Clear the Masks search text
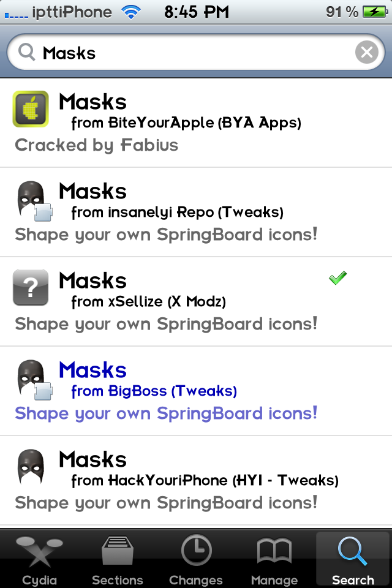392x588 pixels. tap(366, 52)
